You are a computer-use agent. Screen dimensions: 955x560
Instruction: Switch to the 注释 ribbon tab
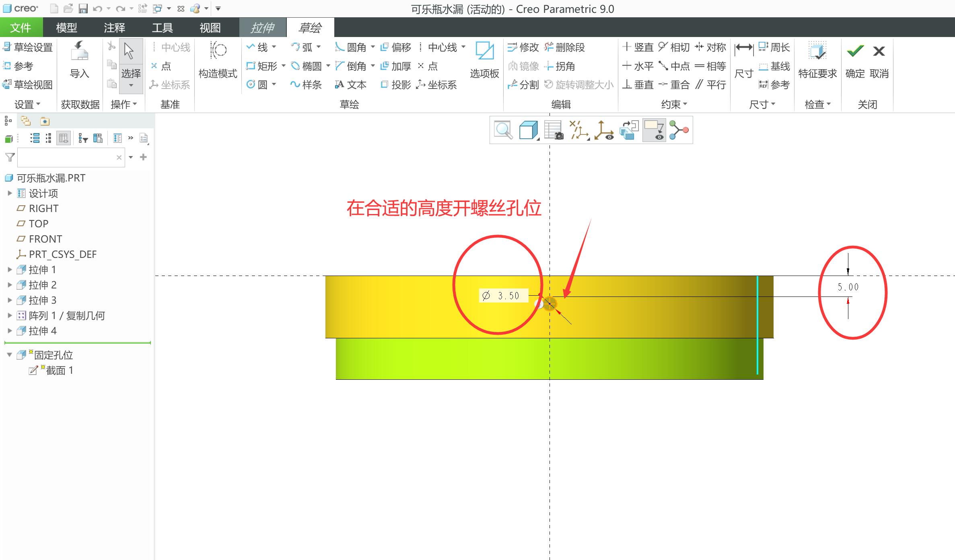tap(114, 27)
